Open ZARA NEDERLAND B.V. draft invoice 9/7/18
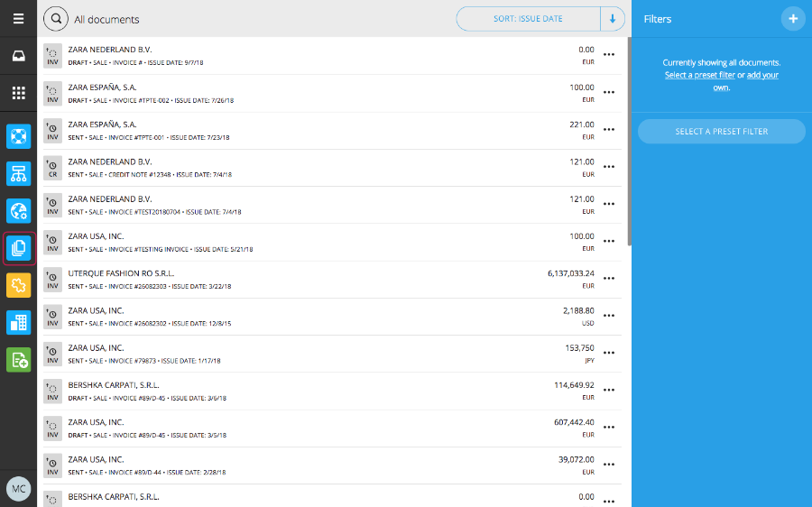Image resolution: width=812 pixels, height=507 pixels. coord(332,56)
